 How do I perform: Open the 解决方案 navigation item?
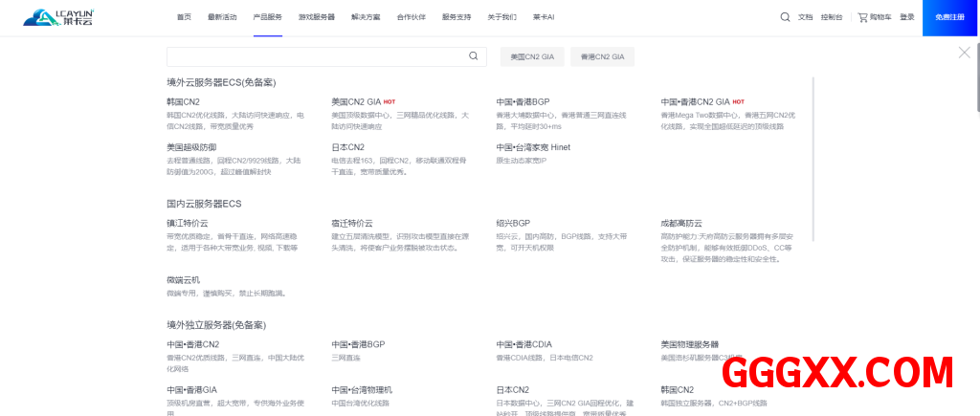click(366, 17)
